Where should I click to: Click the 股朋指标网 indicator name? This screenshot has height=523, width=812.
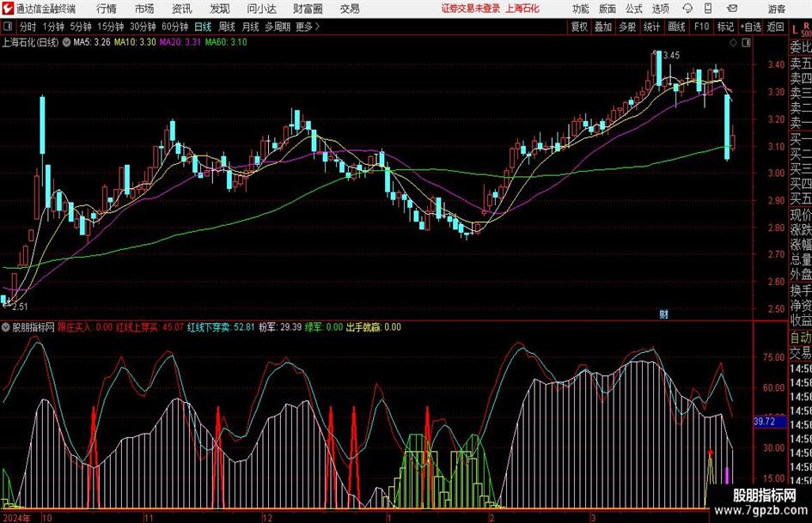click(x=34, y=327)
